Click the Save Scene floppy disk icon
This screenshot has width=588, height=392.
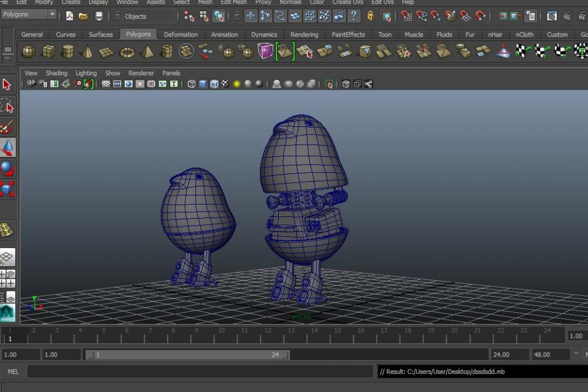(x=99, y=16)
